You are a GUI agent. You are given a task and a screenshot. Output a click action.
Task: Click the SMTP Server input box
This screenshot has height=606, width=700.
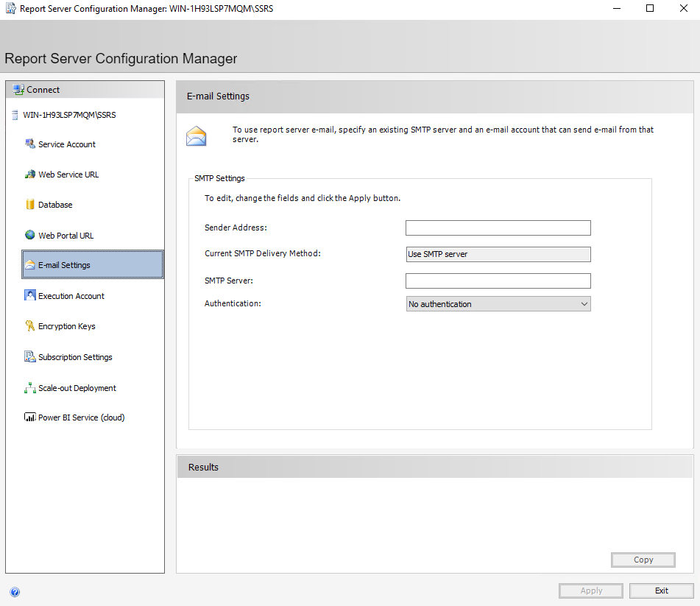(x=498, y=281)
